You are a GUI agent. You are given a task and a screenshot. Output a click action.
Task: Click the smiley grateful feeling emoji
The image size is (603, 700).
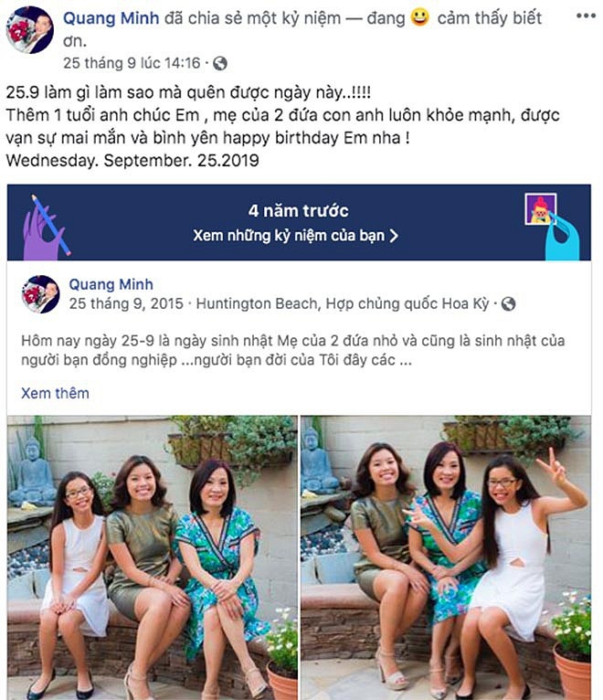click(419, 17)
